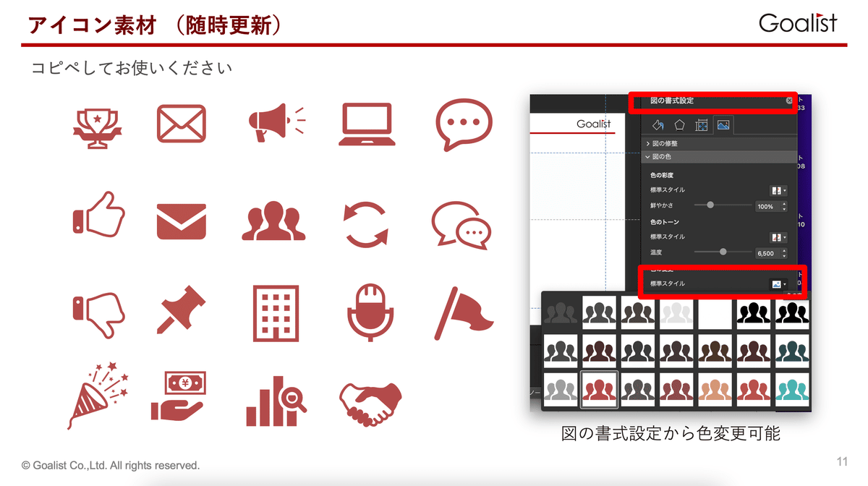The image size is (868, 486).
Task: Click the slide page number 11
Action: point(842,461)
